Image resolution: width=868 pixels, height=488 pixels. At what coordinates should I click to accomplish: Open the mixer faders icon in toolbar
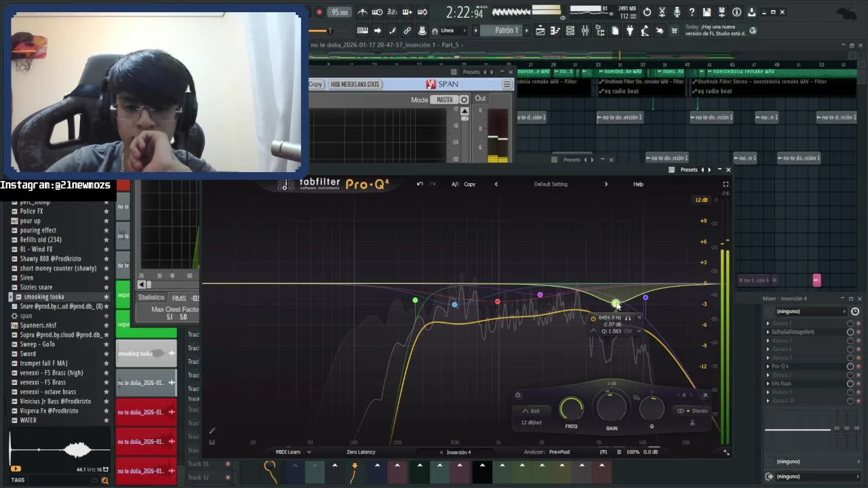tap(585, 30)
